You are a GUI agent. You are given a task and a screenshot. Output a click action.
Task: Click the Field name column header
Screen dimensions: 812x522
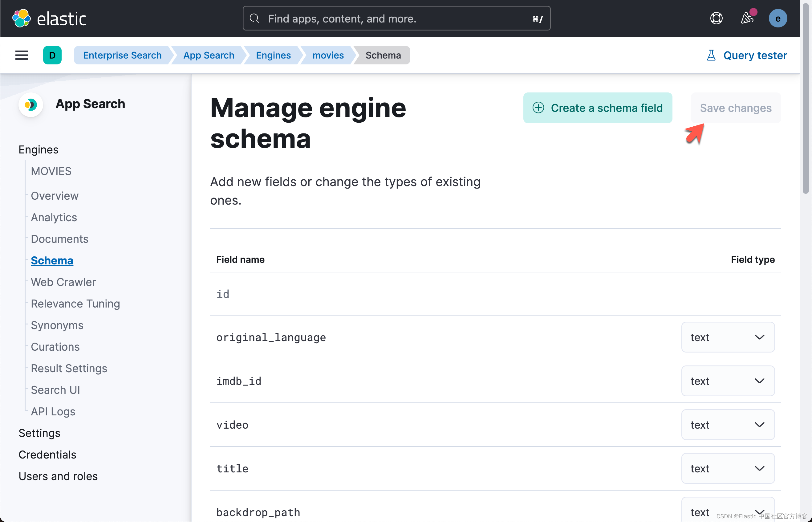pos(240,260)
